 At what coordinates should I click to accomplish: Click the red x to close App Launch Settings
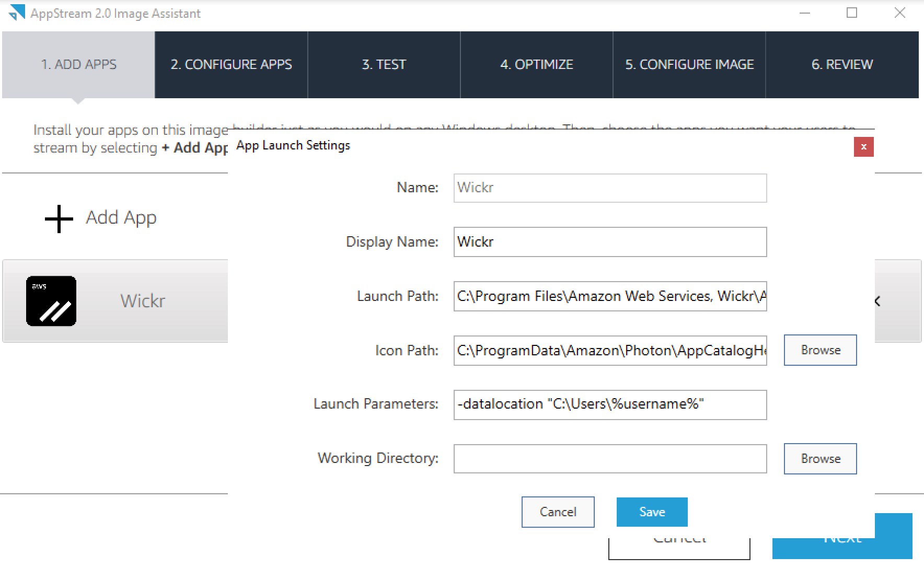pos(863,147)
